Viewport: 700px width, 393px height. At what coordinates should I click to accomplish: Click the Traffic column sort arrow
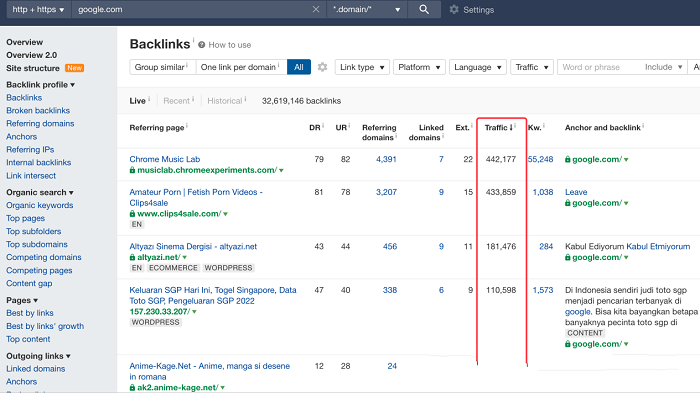pyautogui.click(x=511, y=128)
